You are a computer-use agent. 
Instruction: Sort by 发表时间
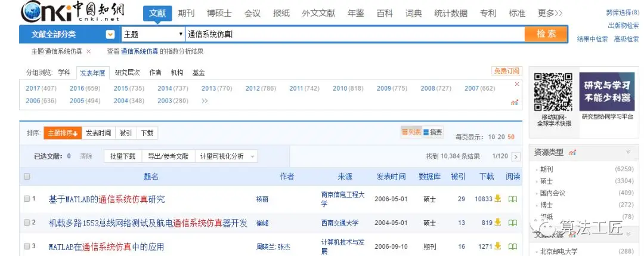[x=98, y=133]
